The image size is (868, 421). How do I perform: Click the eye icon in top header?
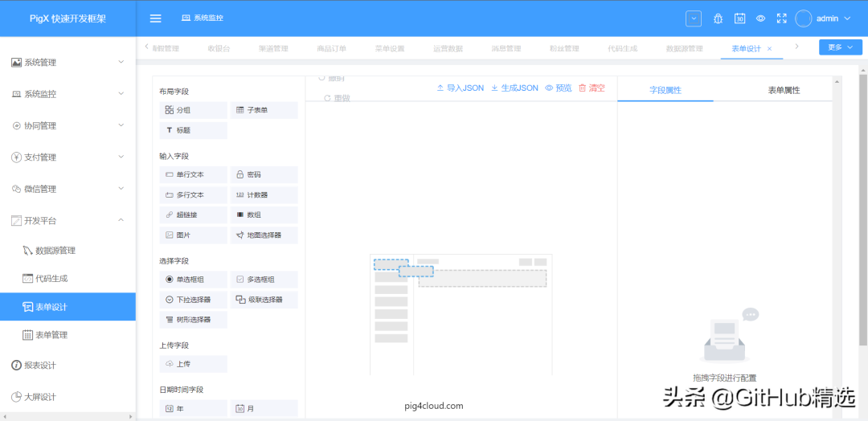click(760, 18)
